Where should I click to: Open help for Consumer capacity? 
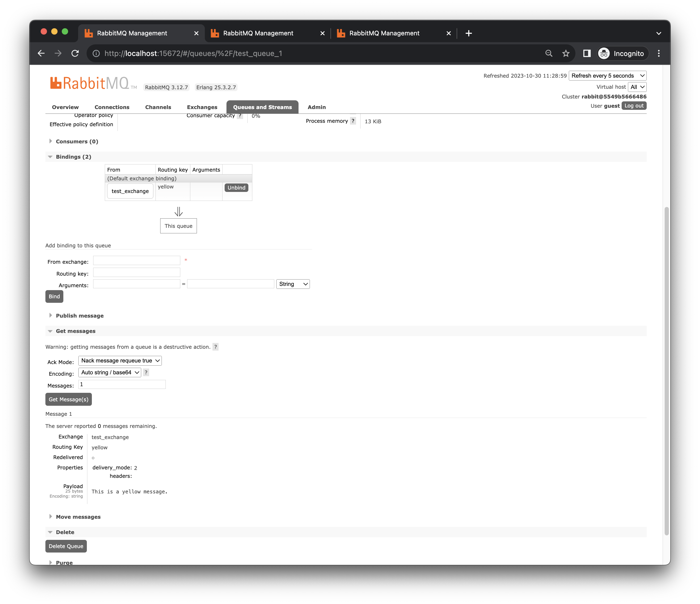pyautogui.click(x=240, y=116)
